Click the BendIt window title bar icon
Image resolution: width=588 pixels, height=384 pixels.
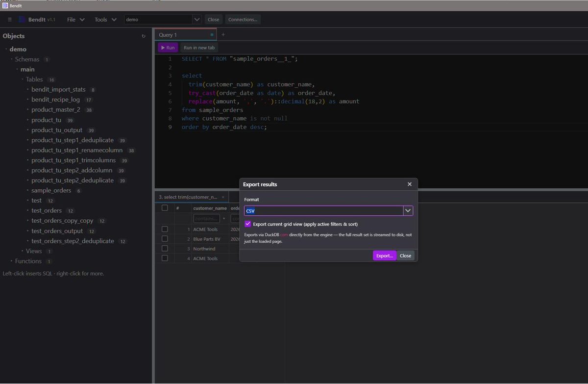tap(5, 5)
